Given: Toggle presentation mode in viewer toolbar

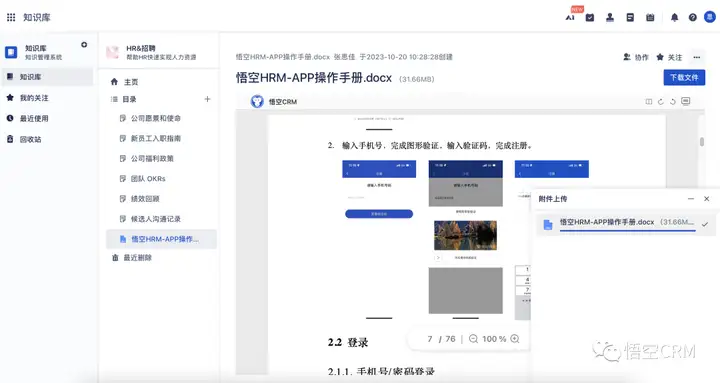Looking at the screenshot, I should (686, 101).
